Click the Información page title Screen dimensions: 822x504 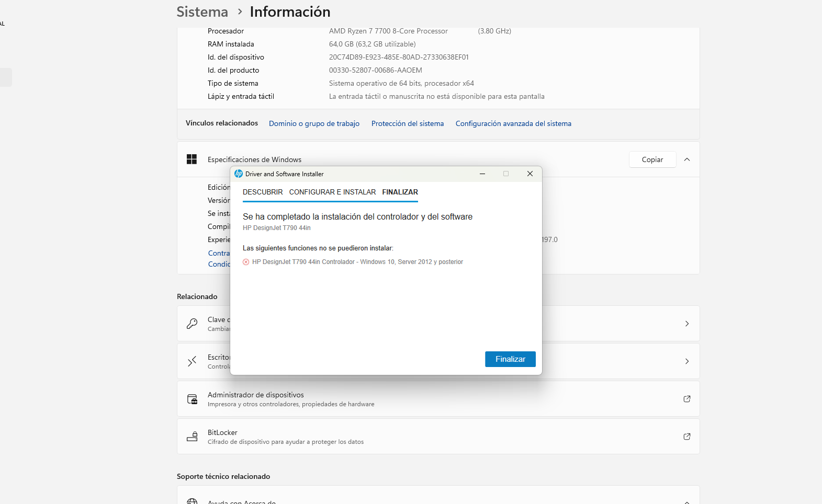pyautogui.click(x=290, y=12)
